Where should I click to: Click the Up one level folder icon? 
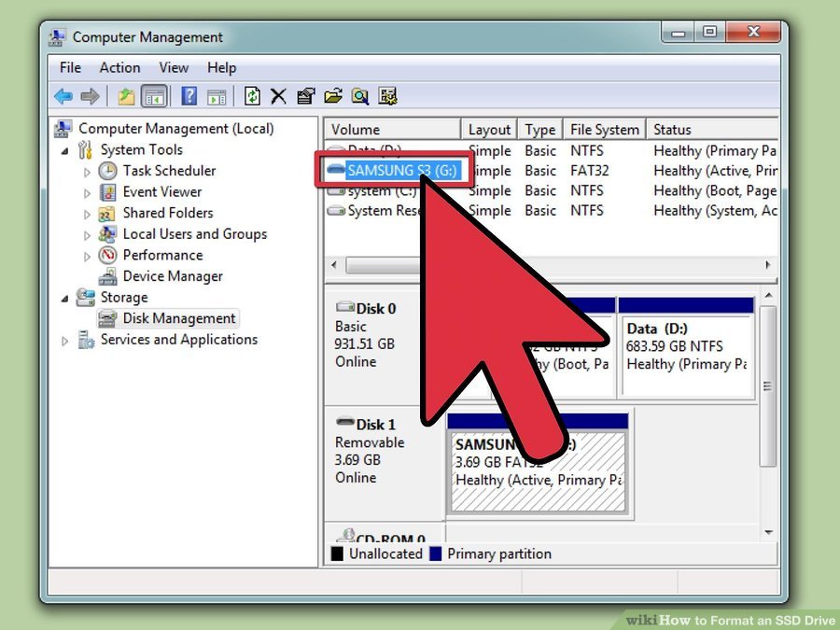coord(126,96)
